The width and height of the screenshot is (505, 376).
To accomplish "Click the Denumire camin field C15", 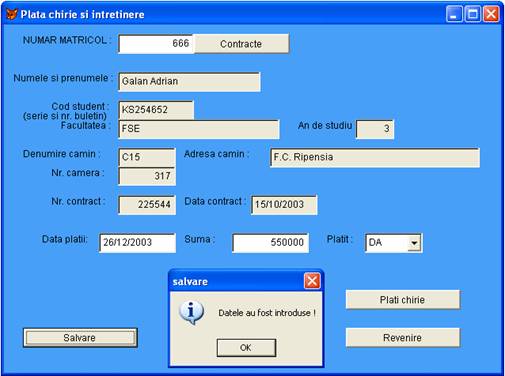I will (x=147, y=157).
